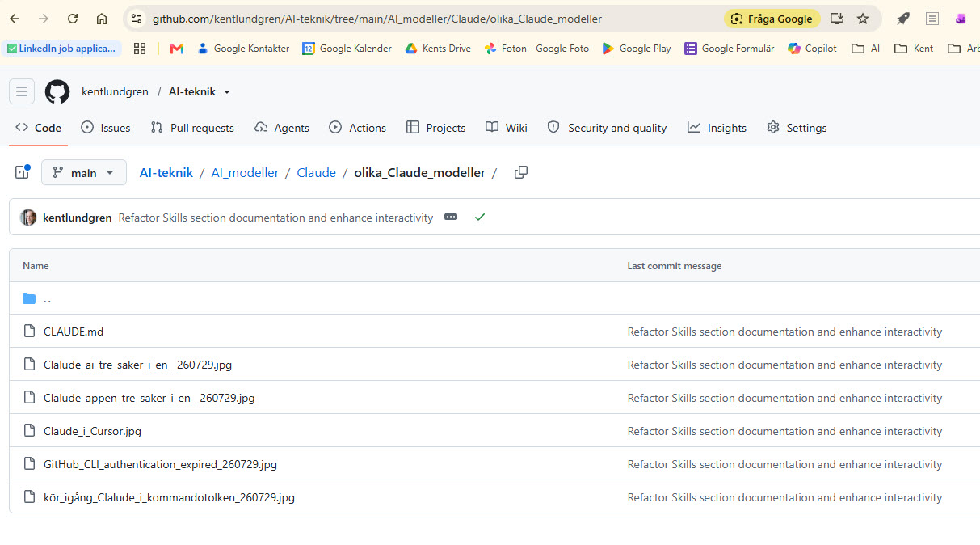Screen dimensions: 980x545
Task: Open the LinkedIn job applica... bookmark
Action: tap(61, 49)
